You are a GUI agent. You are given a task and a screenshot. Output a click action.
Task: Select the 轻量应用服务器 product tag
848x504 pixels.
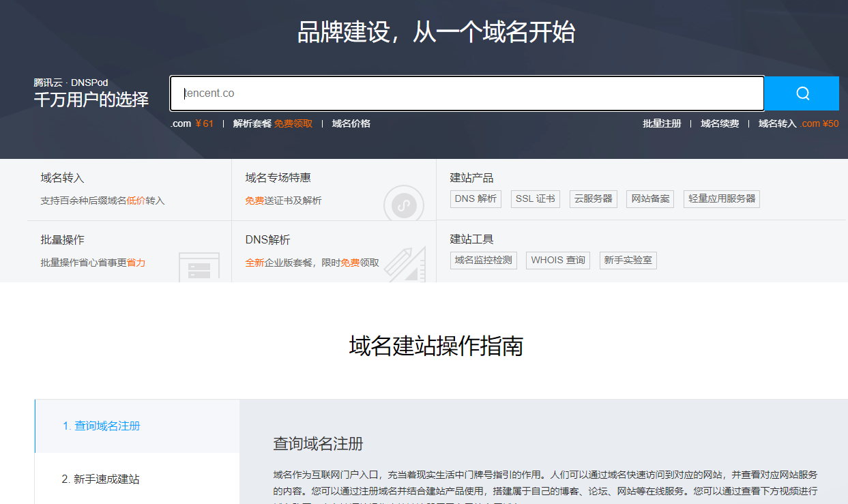point(722,199)
